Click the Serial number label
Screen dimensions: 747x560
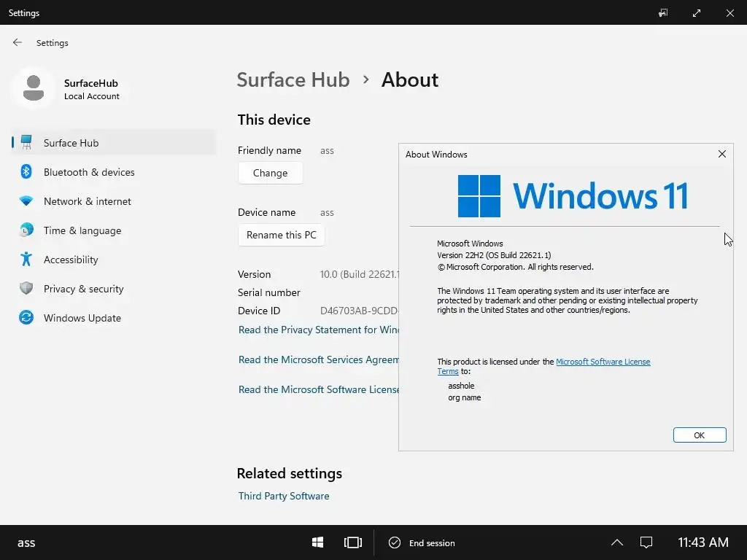point(268,292)
